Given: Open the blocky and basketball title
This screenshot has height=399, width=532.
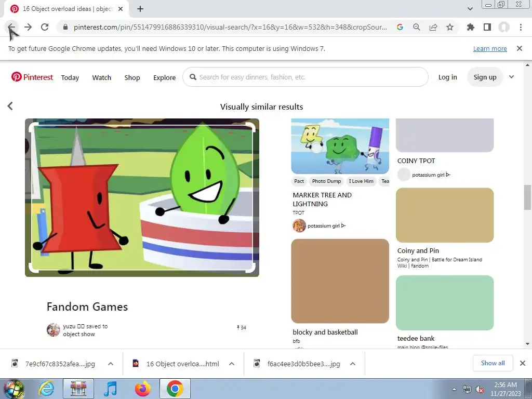Looking at the screenshot, I should click(x=325, y=332).
